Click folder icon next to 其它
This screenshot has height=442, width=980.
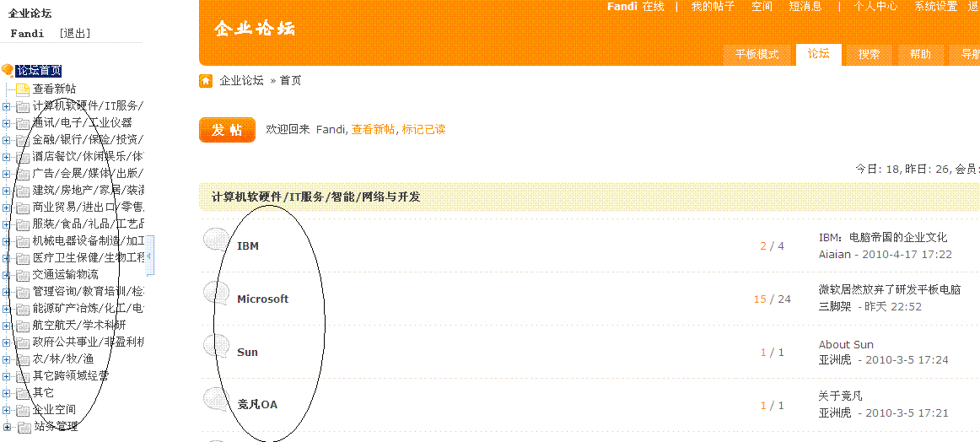[x=23, y=393]
